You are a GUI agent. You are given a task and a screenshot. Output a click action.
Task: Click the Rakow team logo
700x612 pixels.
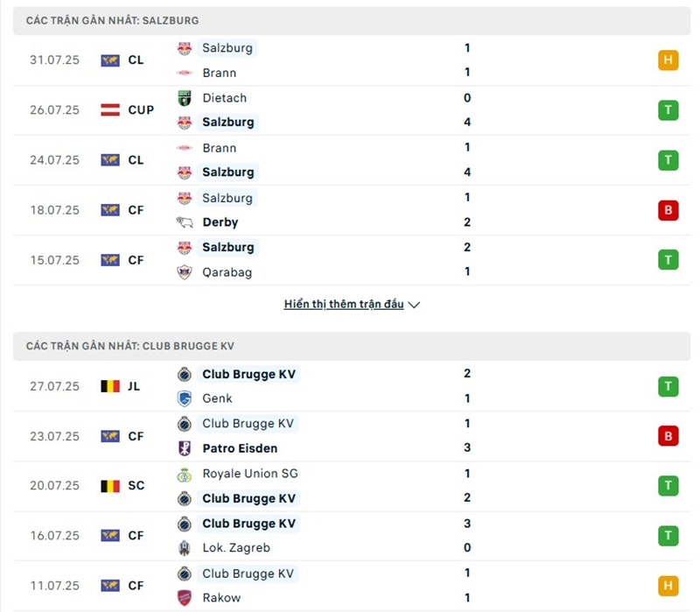pyautogui.click(x=185, y=598)
